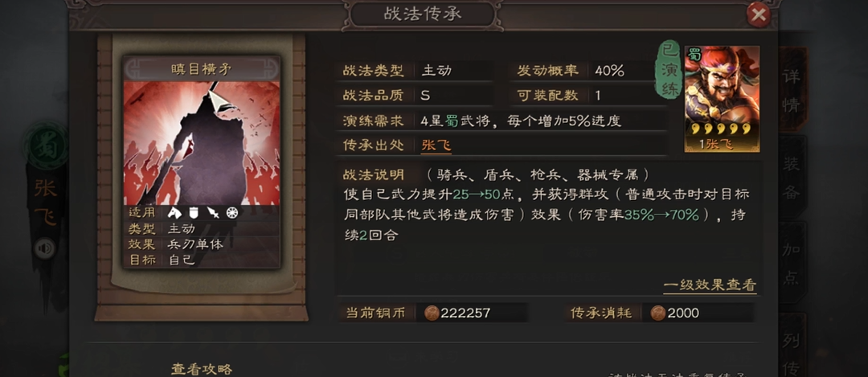Open the 张飞 link under 传承出处
868x377 pixels.
(x=436, y=145)
